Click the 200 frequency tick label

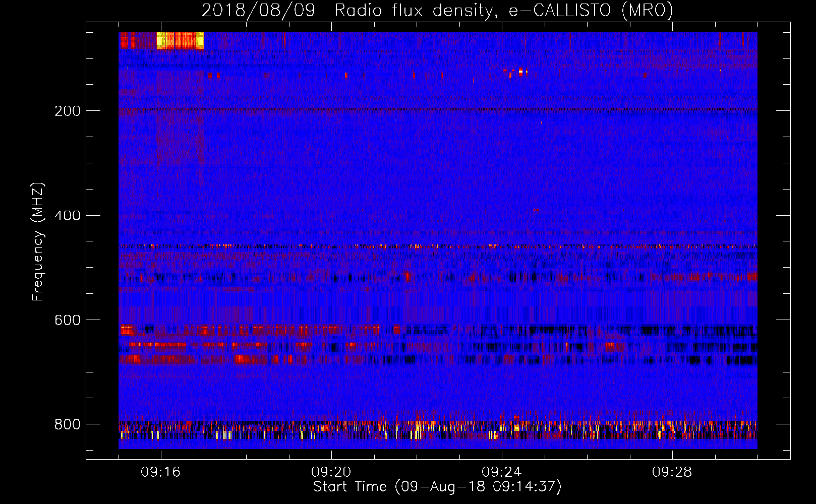pyautogui.click(x=68, y=111)
